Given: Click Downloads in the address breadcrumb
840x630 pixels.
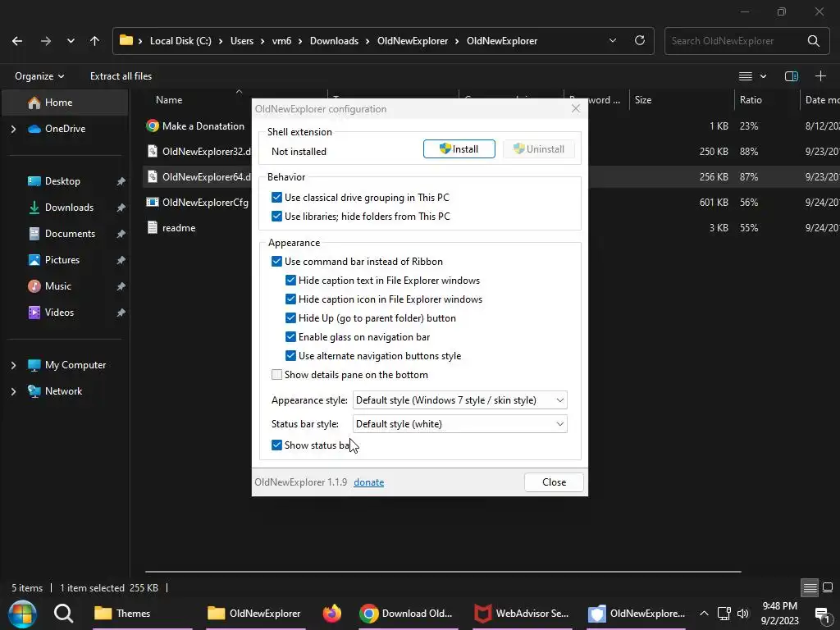Looking at the screenshot, I should tap(334, 41).
